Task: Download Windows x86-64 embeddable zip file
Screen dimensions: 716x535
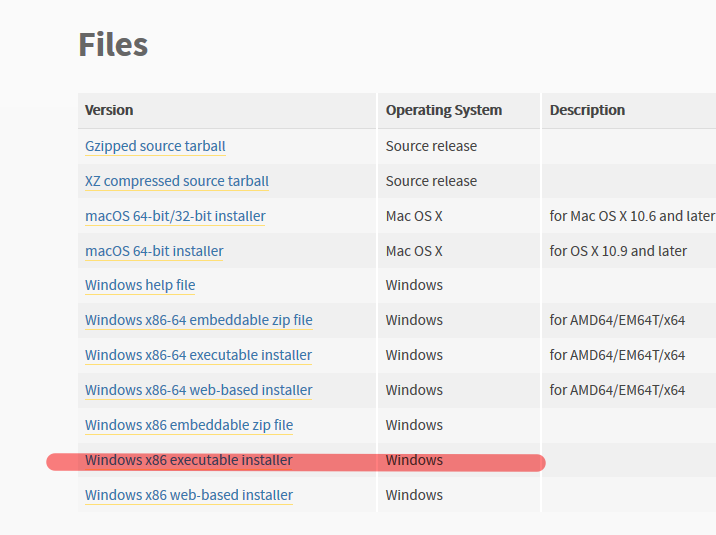Action: click(198, 320)
